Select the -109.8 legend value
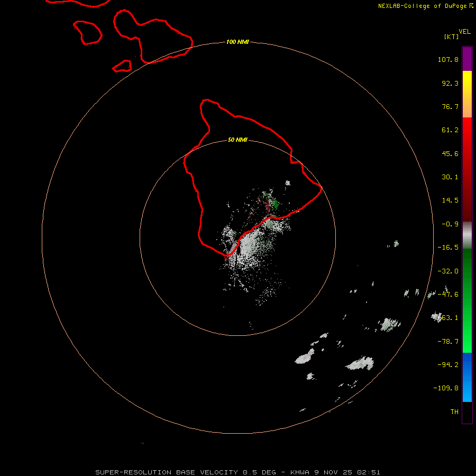The width and height of the screenshot is (476, 476). 446,388
